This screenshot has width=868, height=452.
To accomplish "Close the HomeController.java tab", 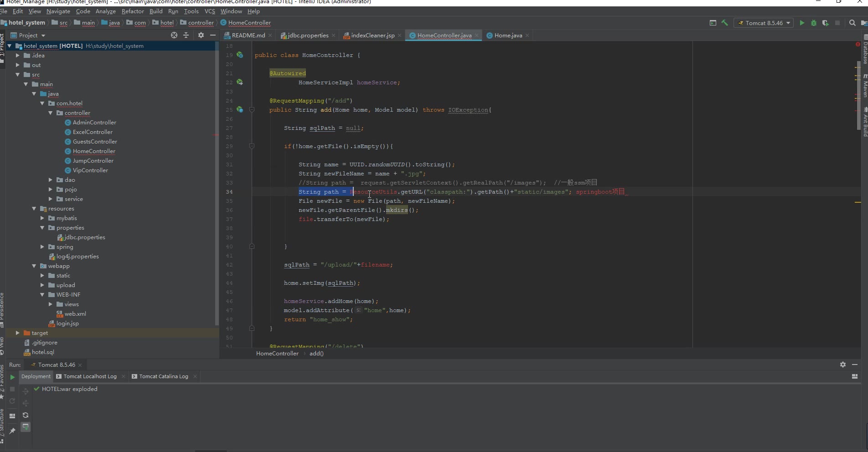I will 476,35.
